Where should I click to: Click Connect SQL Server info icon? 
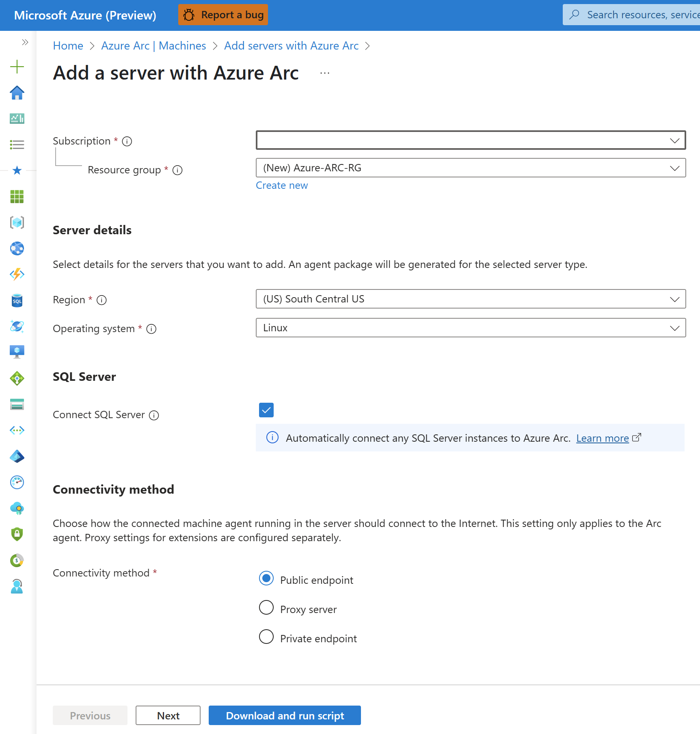point(154,415)
